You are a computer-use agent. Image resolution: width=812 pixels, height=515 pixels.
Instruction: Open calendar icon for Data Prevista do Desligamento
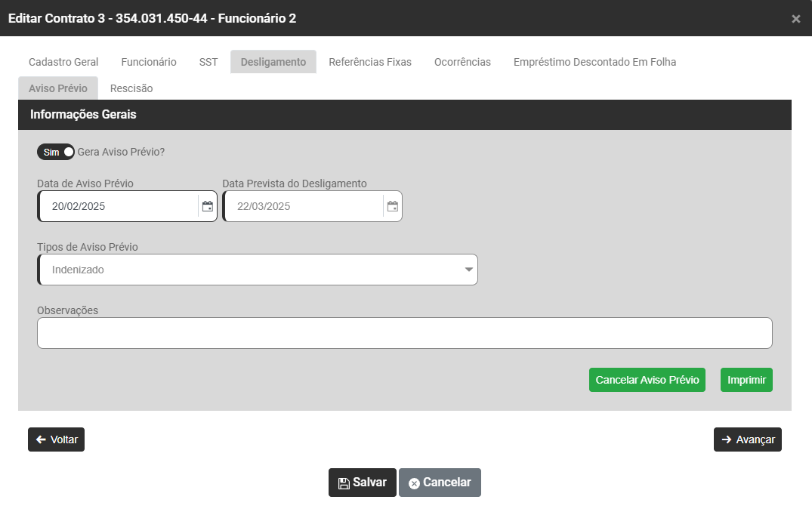[392, 206]
